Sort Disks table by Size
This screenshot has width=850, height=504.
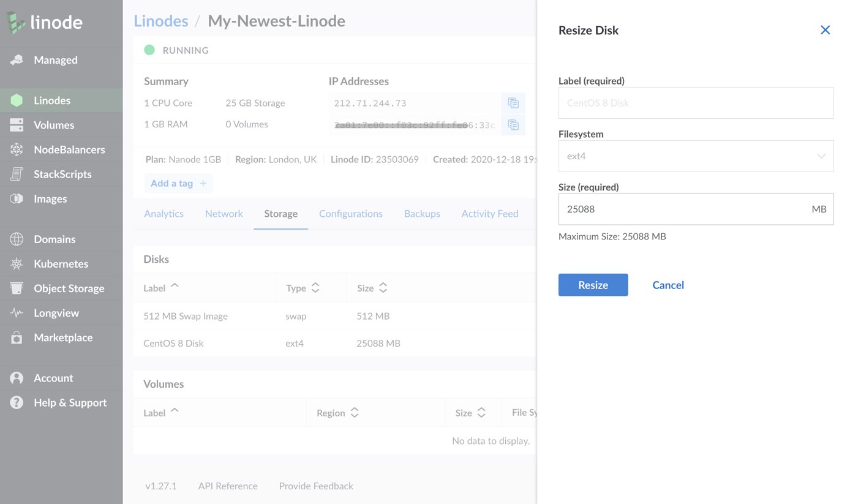tap(383, 287)
